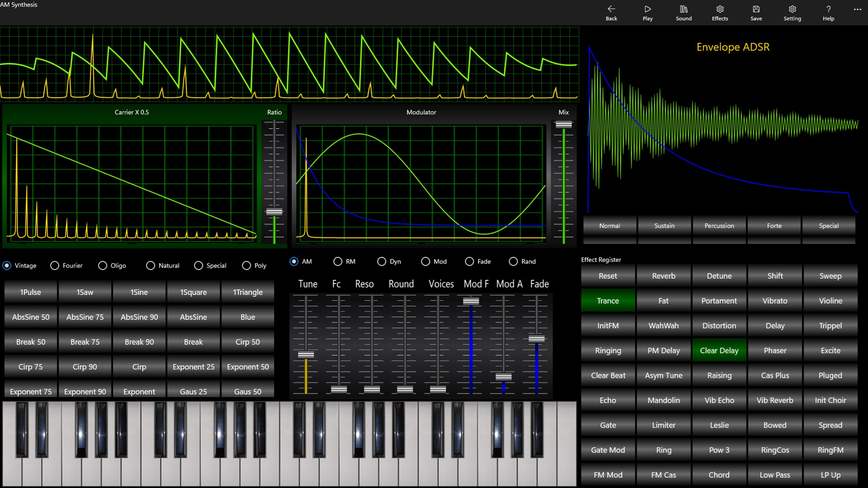The image size is (868, 488).
Task: Click the Clear Delay effect button
Action: tap(719, 350)
